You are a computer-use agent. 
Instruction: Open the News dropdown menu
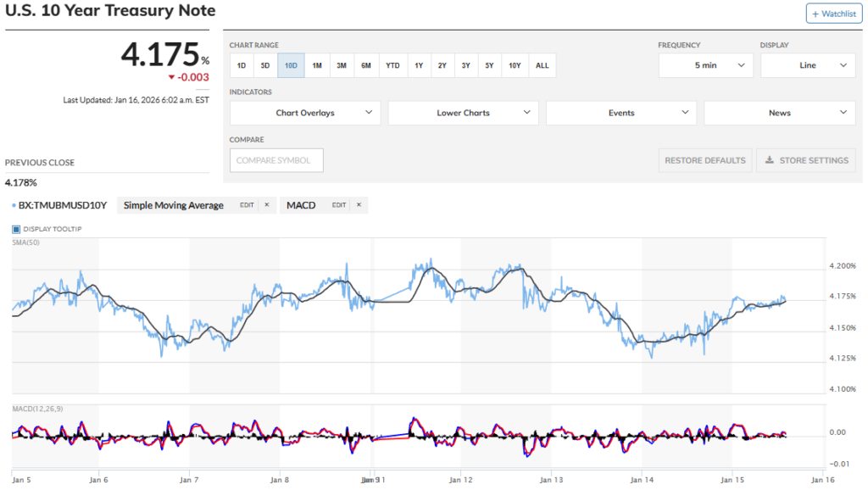tap(779, 113)
